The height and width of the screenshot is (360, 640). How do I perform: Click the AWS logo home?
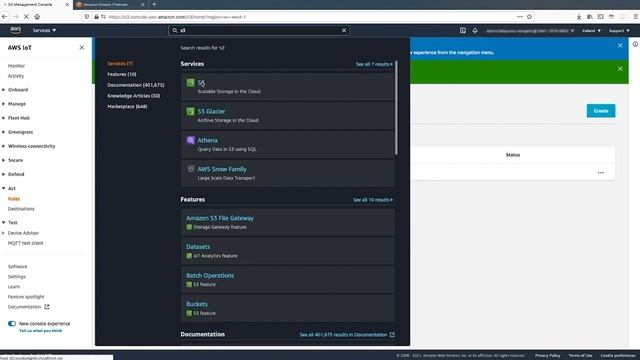point(16,30)
